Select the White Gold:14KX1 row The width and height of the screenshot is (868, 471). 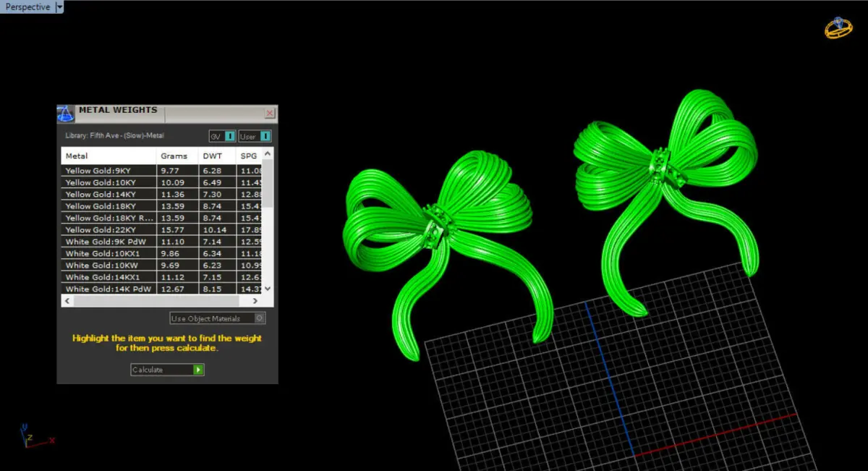161,277
